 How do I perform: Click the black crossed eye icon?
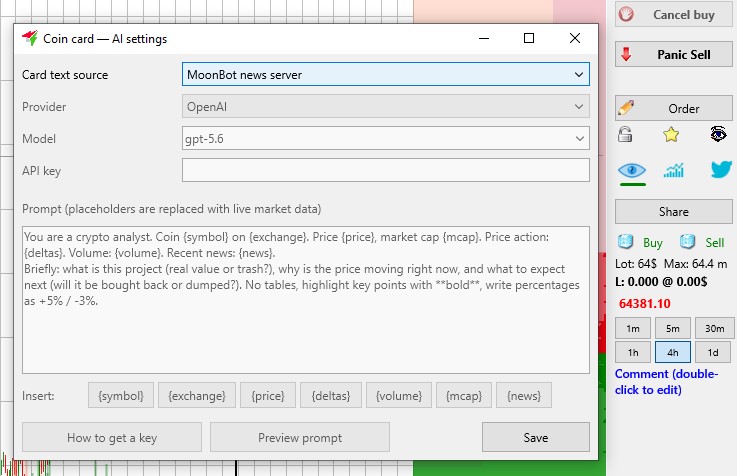click(718, 134)
